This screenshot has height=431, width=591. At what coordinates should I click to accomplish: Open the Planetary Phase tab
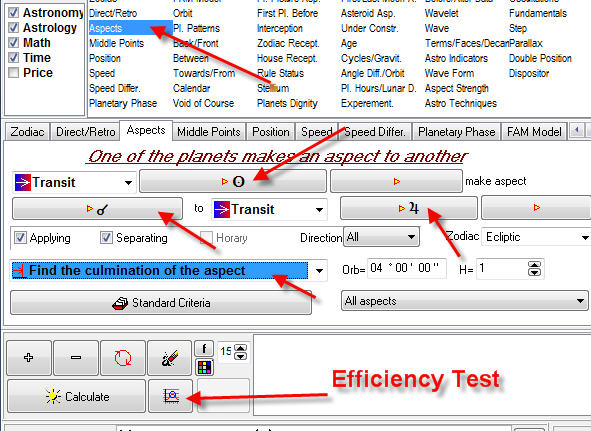coord(456,132)
